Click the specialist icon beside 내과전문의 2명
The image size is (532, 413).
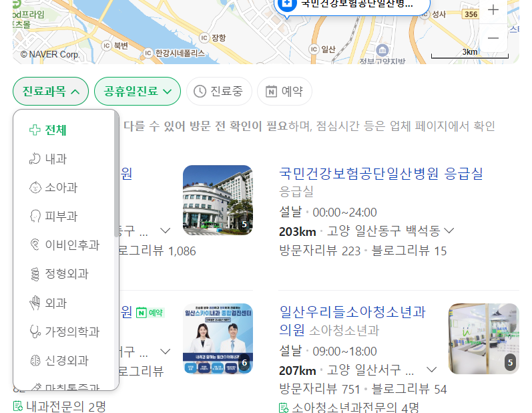pos(18,406)
